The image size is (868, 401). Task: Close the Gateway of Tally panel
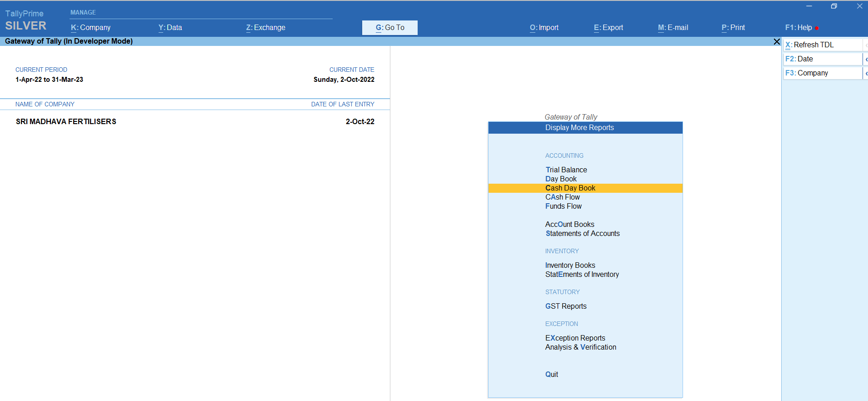point(777,41)
